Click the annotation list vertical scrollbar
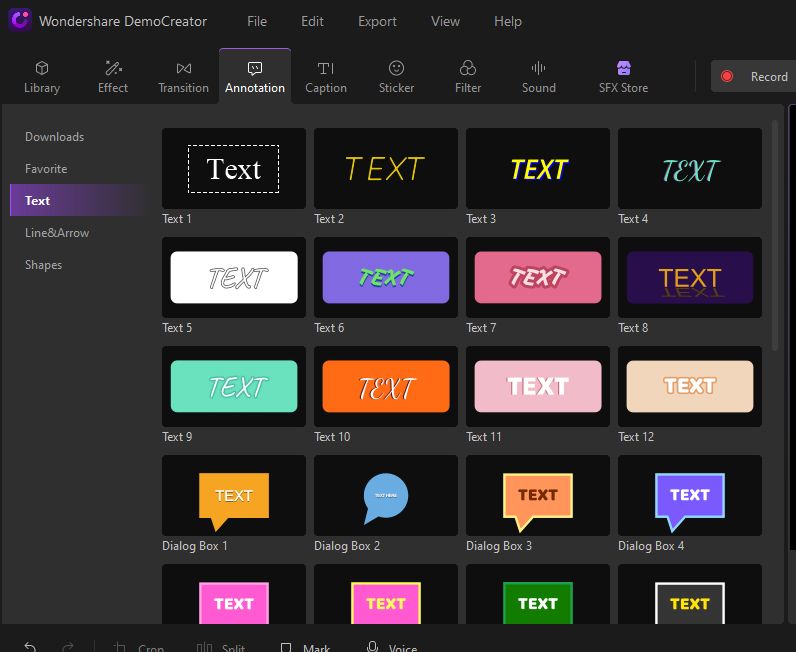The image size is (796, 652). coord(774,235)
